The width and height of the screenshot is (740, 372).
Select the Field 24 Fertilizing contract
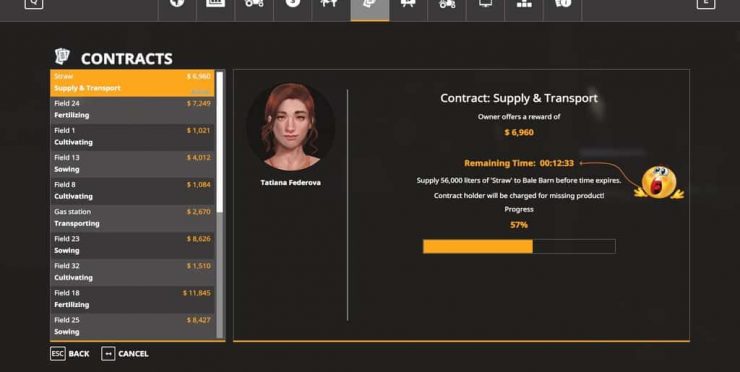click(x=132, y=110)
